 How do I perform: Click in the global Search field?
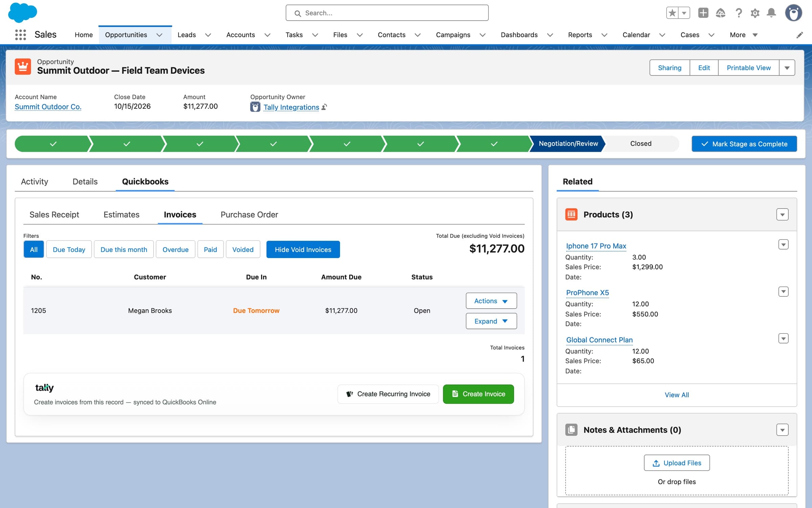[x=387, y=13]
